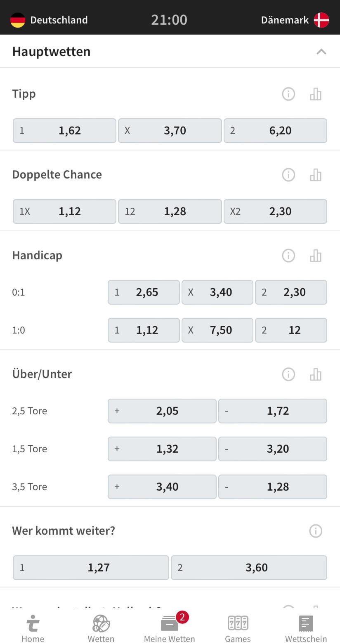Open the Wettschein bet slip
The width and height of the screenshot is (340, 644).
tap(306, 629)
